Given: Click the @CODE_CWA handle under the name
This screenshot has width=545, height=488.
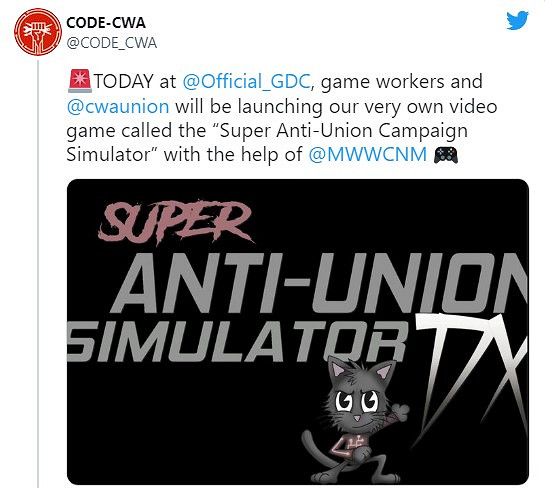Looking at the screenshot, I should tap(112, 43).
